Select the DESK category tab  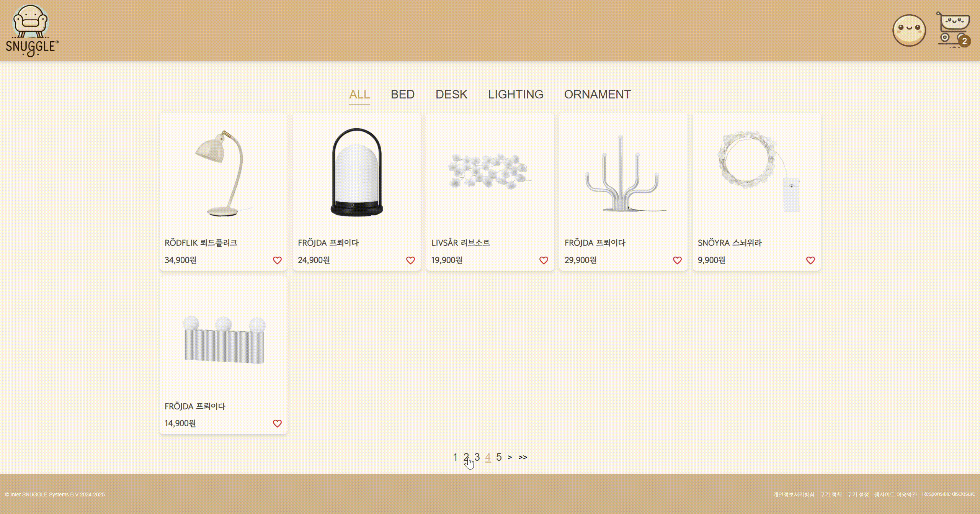[x=451, y=95]
